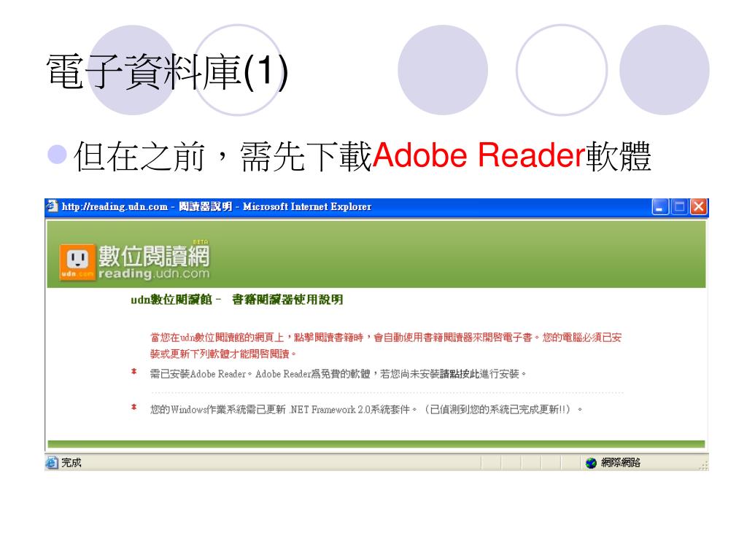This screenshot has height=560, width=747.
Task: Click the udn.com orange logo icon
Action: [x=77, y=261]
